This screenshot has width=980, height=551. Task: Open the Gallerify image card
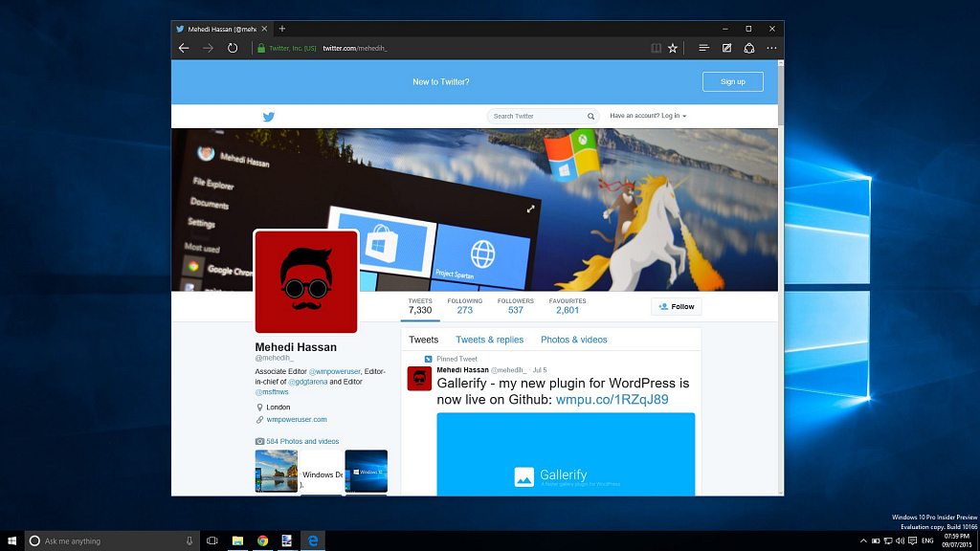coord(566,454)
